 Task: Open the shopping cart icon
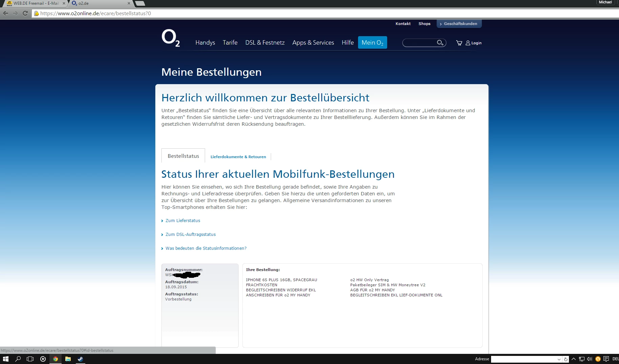point(459,43)
